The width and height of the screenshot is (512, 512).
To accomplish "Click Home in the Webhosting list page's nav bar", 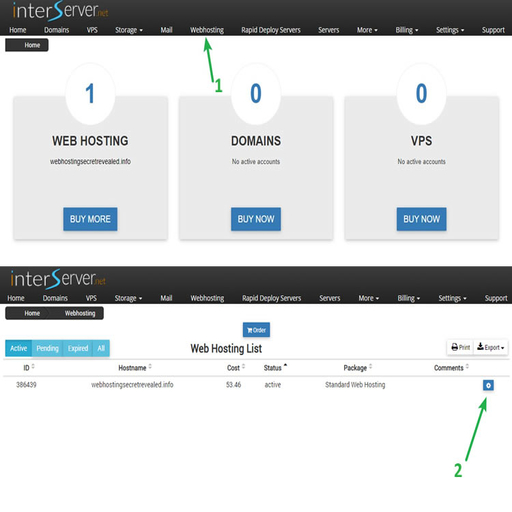I will [16, 298].
